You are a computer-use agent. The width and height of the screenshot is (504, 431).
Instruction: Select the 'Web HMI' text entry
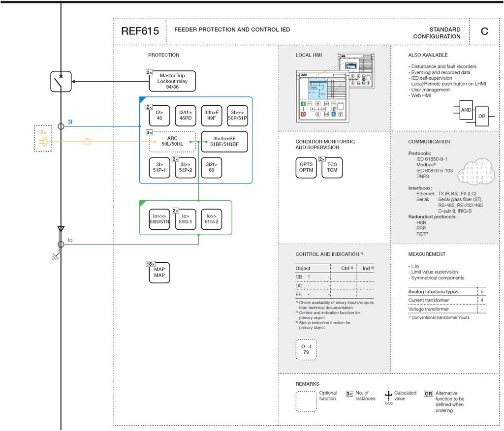419,95
